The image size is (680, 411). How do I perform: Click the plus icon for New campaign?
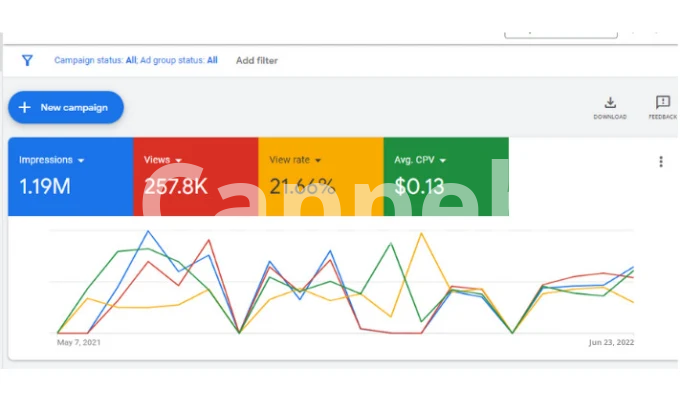coord(25,107)
